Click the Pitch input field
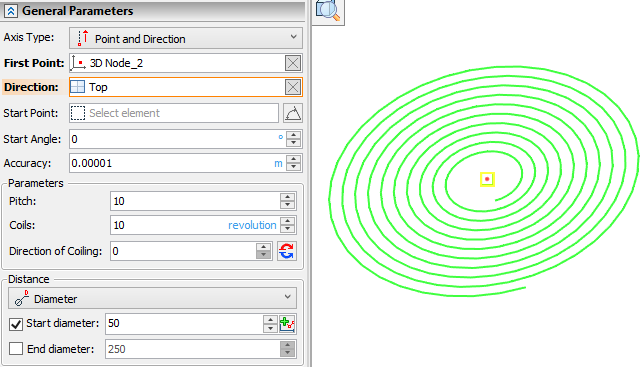The height and width of the screenshot is (367, 644). tap(196, 201)
